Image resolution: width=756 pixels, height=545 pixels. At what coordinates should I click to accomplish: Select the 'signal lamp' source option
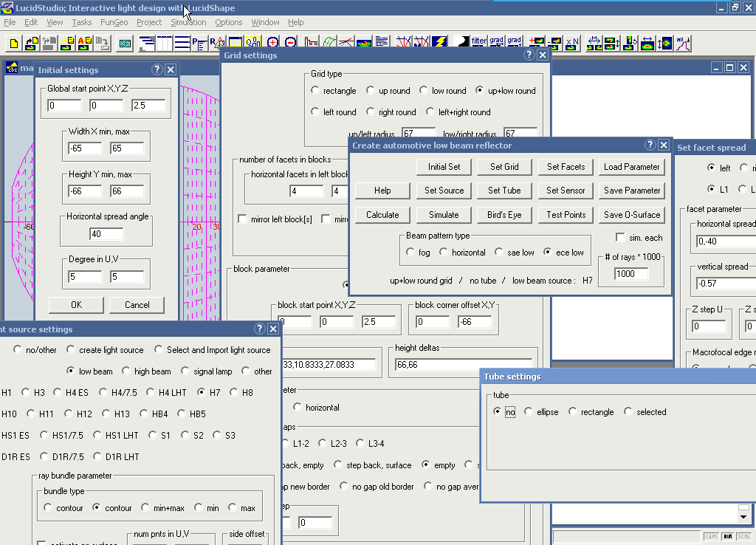click(x=185, y=371)
